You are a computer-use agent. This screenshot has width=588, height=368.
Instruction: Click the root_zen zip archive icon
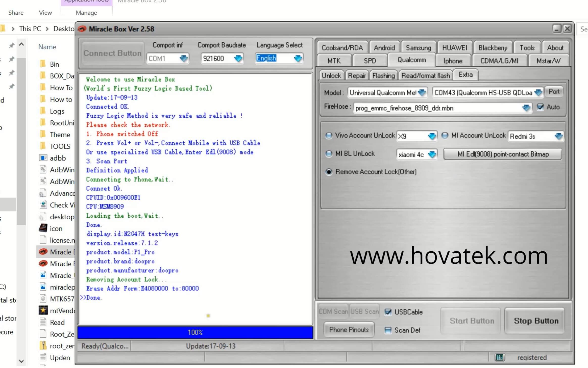[43, 346]
